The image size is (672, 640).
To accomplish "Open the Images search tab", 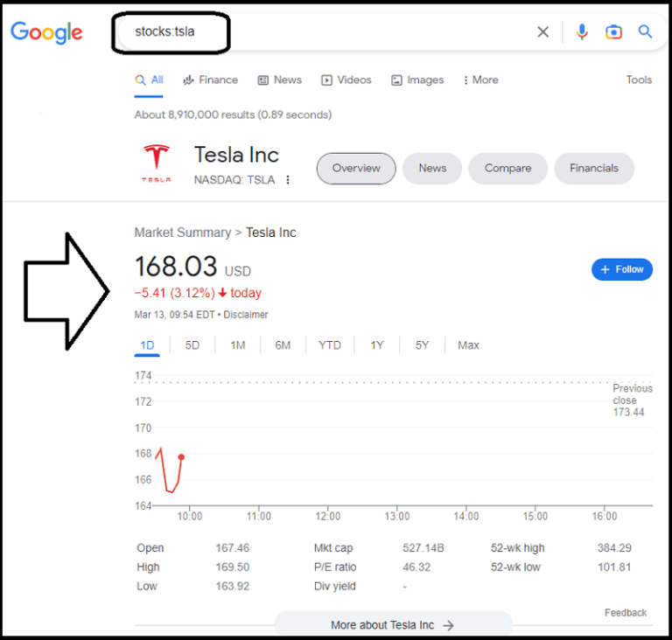I will 417,80.
